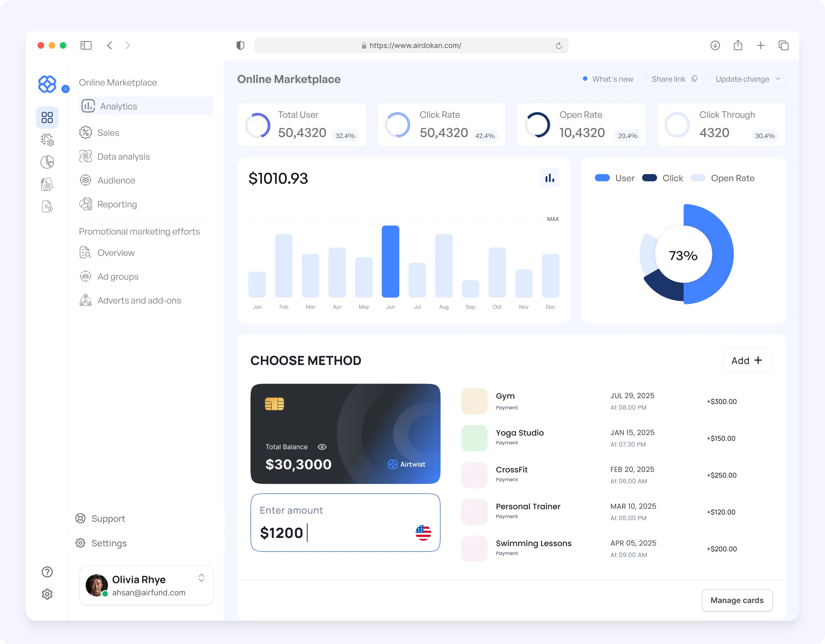The image size is (825, 644).
Task: Open the Update change dropdown
Action: coord(748,79)
